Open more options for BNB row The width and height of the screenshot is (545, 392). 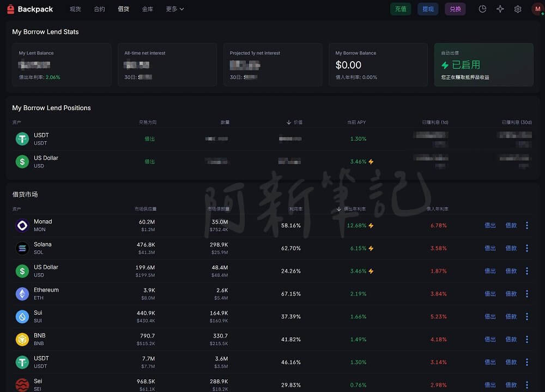pyautogui.click(x=527, y=340)
